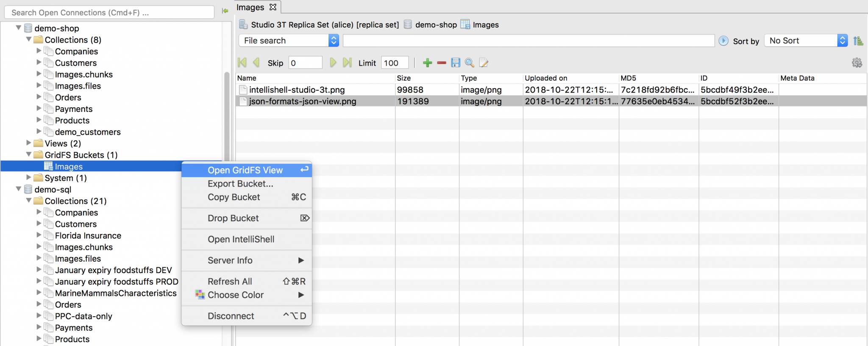Go to first page of results
Screen dimensions: 868x346
(242, 63)
